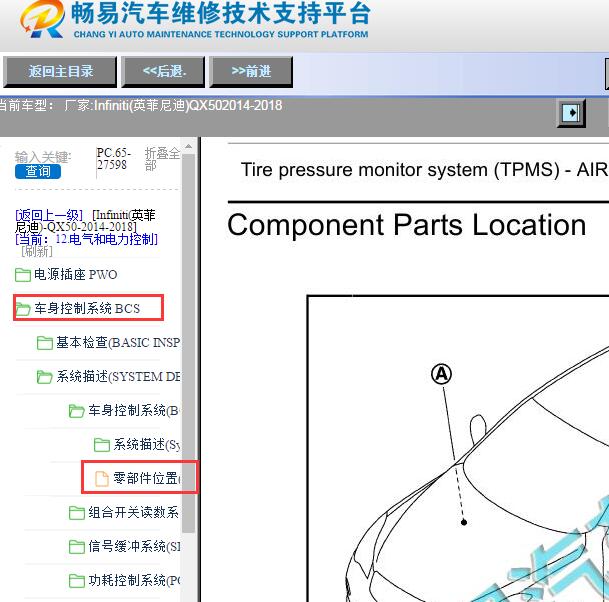Click the arrow panel toggle icon
Image resolution: width=609 pixels, height=602 pixels.
pyautogui.click(x=571, y=113)
